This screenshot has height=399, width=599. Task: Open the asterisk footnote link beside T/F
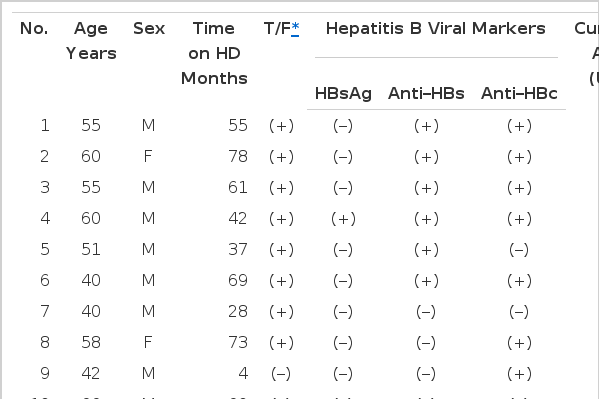click(x=295, y=29)
